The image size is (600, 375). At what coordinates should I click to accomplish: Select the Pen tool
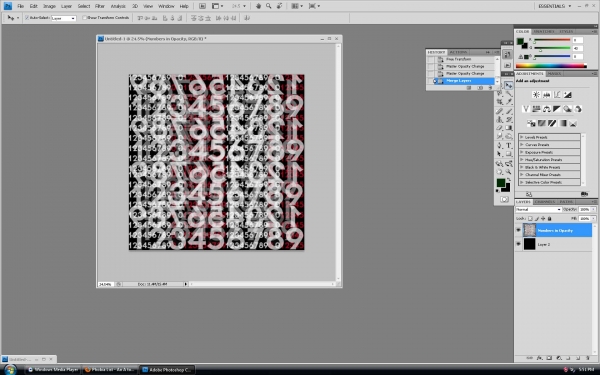pos(500,145)
